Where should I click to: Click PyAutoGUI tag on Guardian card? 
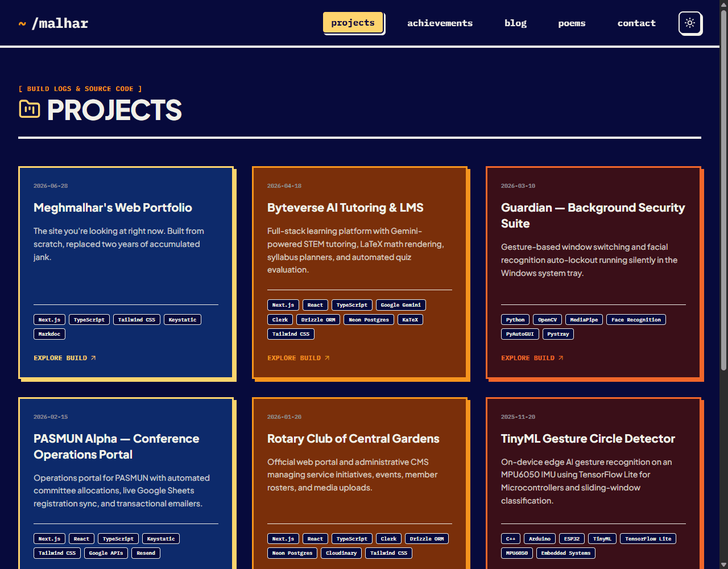520,334
